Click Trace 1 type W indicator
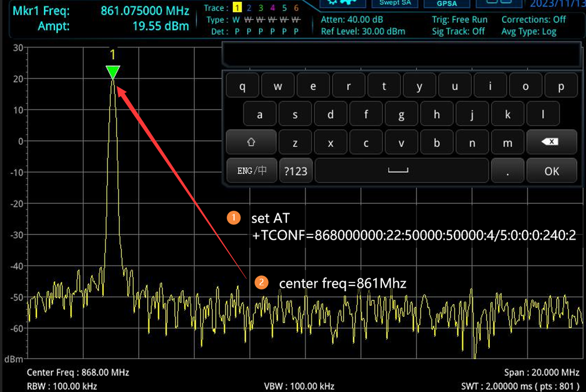This screenshot has width=586, height=392. click(x=236, y=19)
